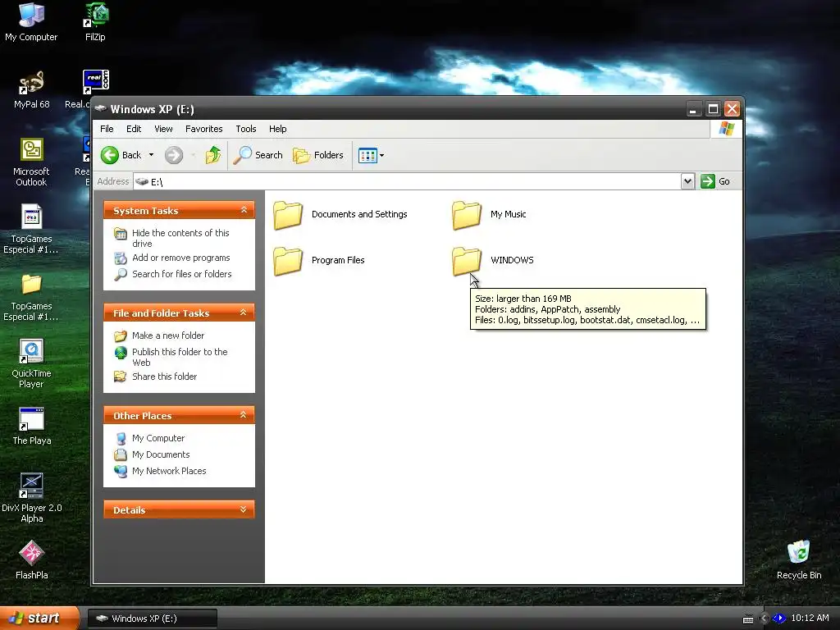Select the FlashPla desktop icon

(x=32, y=560)
